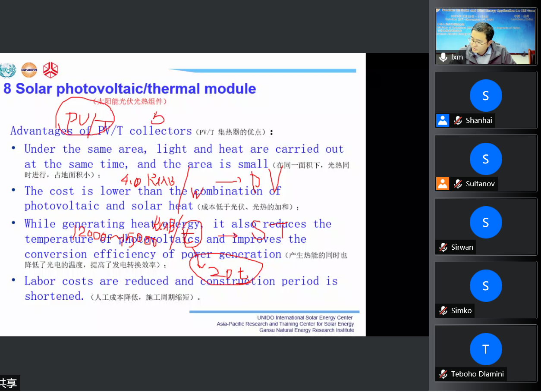
Task: Click Sirwan's muted microphone icon
Action: [443, 247]
